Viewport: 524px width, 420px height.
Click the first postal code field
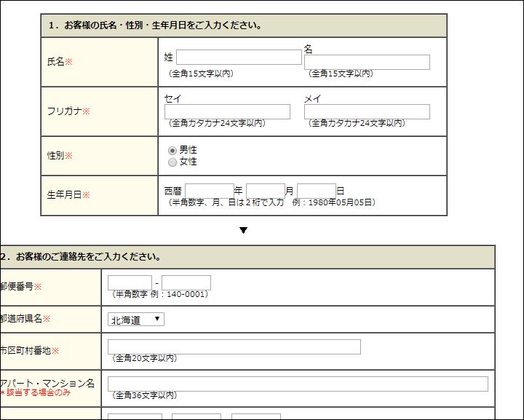(130, 282)
